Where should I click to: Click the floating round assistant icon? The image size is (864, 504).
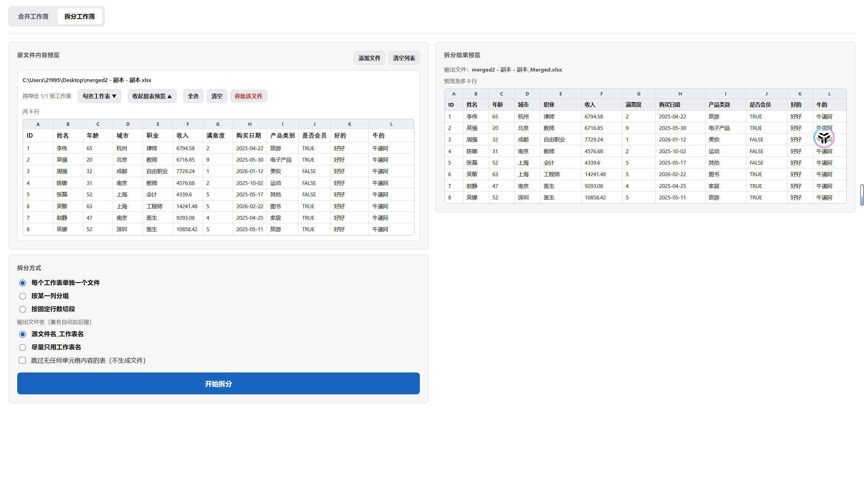pos(823,138)
